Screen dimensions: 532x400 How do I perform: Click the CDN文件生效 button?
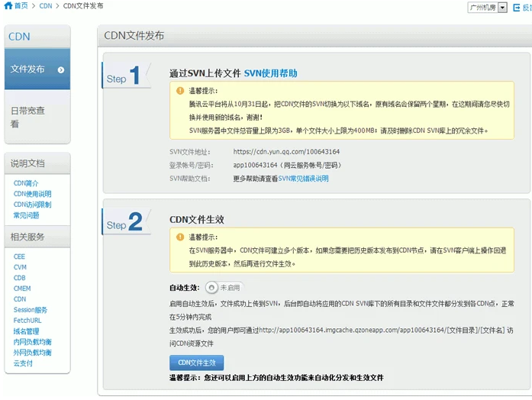(196, 363)
